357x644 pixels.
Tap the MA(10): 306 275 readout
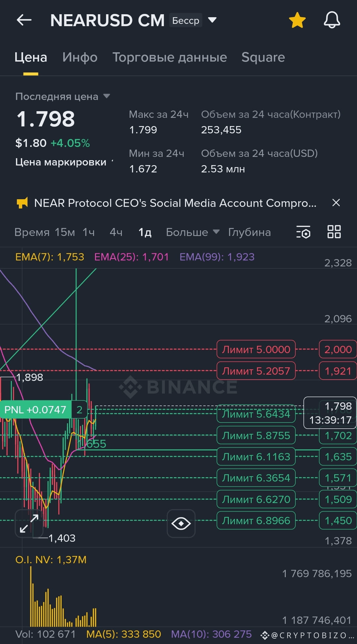point(211,634)
